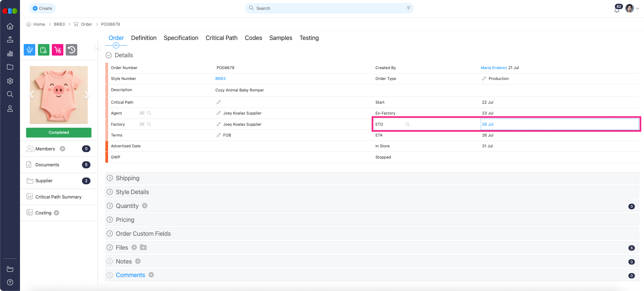Collapse the left panel with arrow handle

[98, 48]
